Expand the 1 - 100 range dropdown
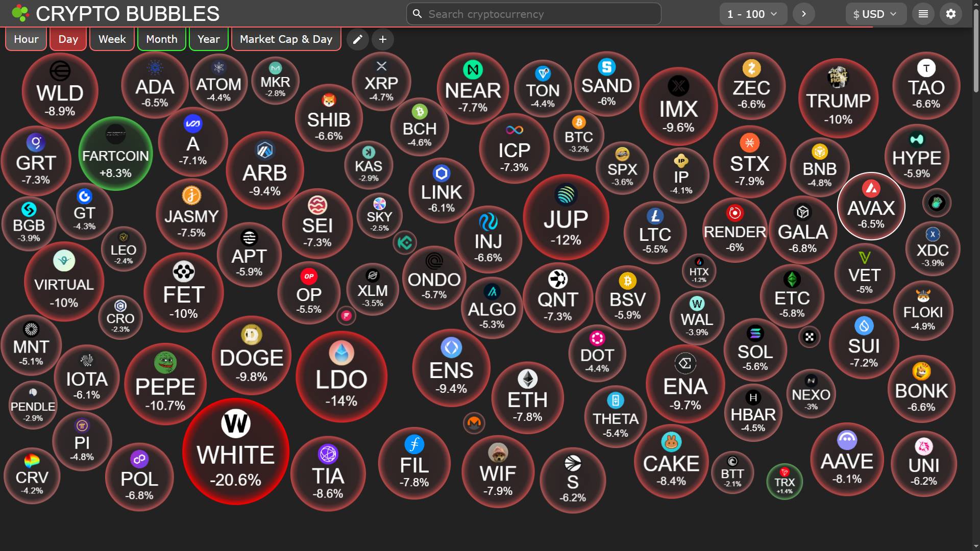This screenshot has width=980, height=551. click(x=753, y=14)
